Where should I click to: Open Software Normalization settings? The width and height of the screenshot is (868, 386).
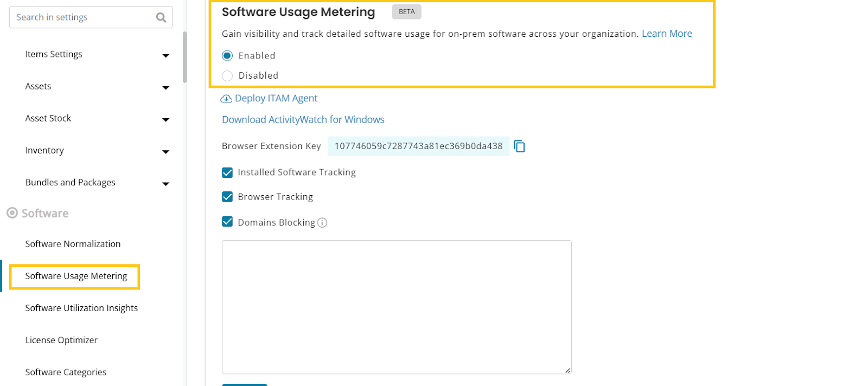pyautogui.click(x=73, y=244)
